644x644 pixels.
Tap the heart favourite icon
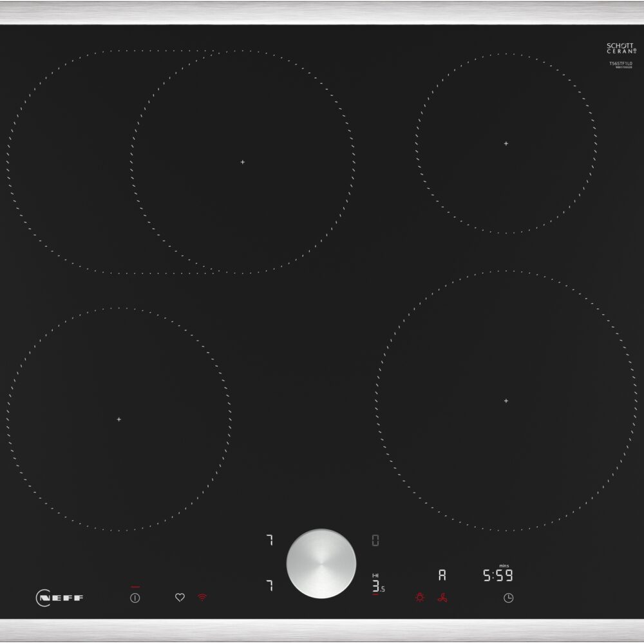click(180, 598)
